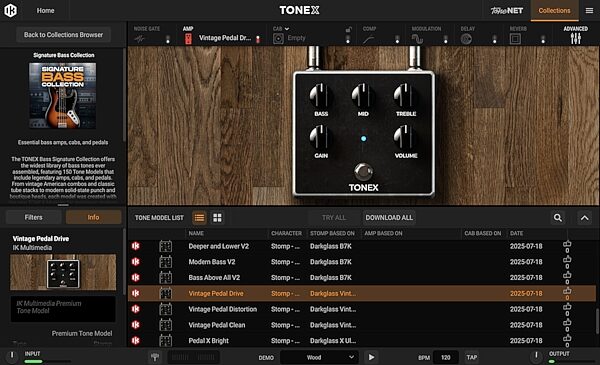Sort by the Date column header
The image size is (600, 365).
pos(517,233)
